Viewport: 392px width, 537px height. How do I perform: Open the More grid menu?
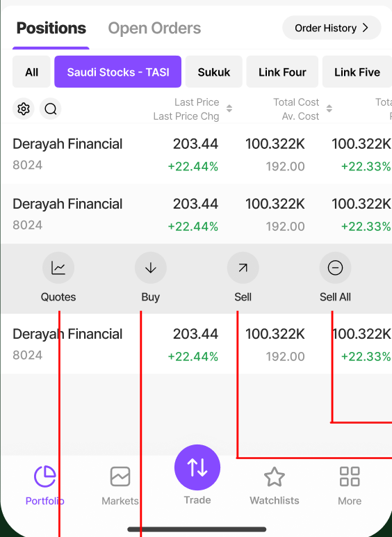click(350, 486)
